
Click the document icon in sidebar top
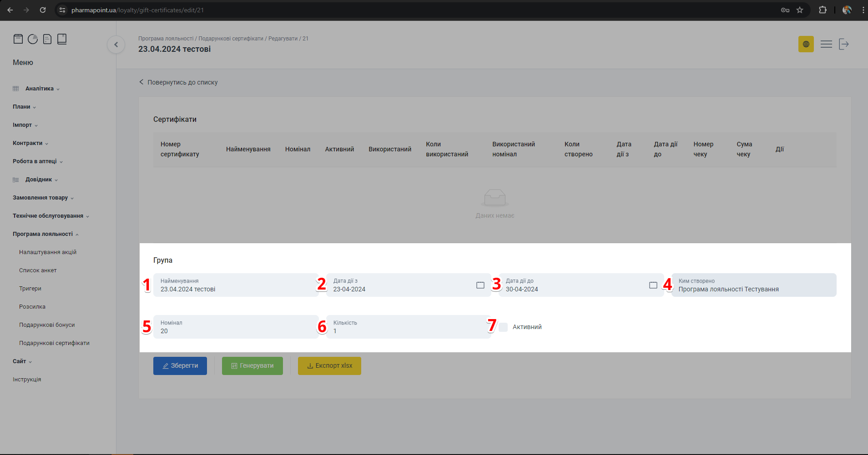click(47, 39)
